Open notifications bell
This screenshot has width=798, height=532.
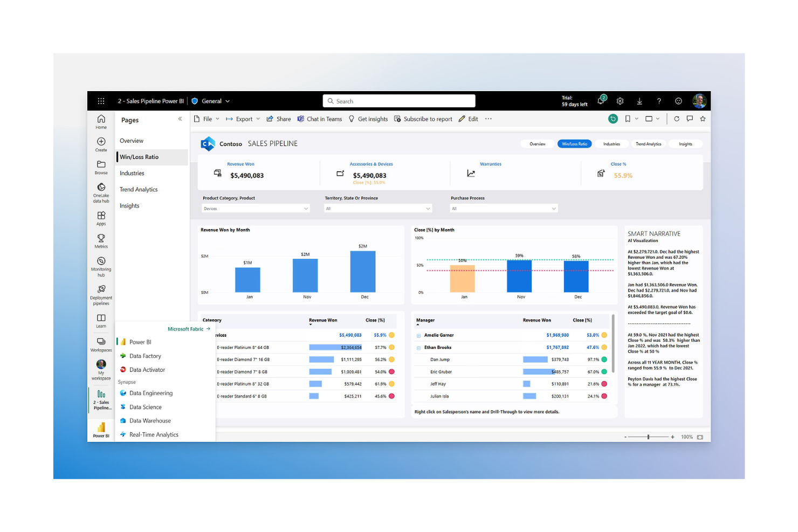600,100
